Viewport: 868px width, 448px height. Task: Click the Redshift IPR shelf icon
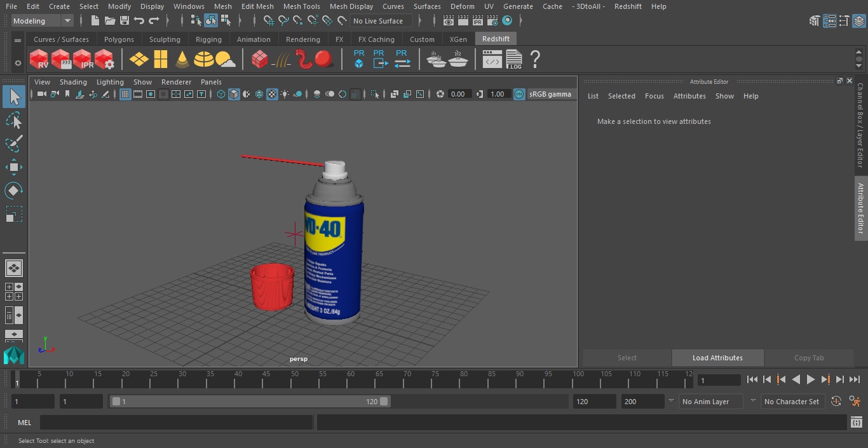tap(83, 60)
